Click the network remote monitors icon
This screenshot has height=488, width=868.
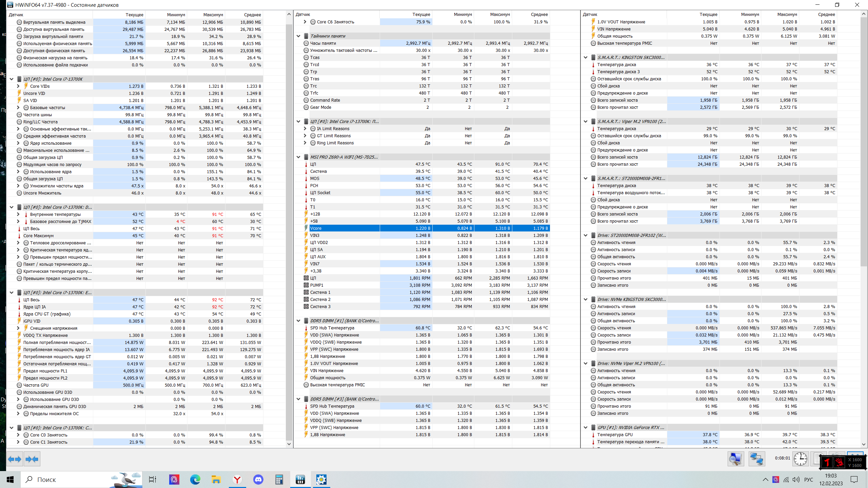point(756,459)
